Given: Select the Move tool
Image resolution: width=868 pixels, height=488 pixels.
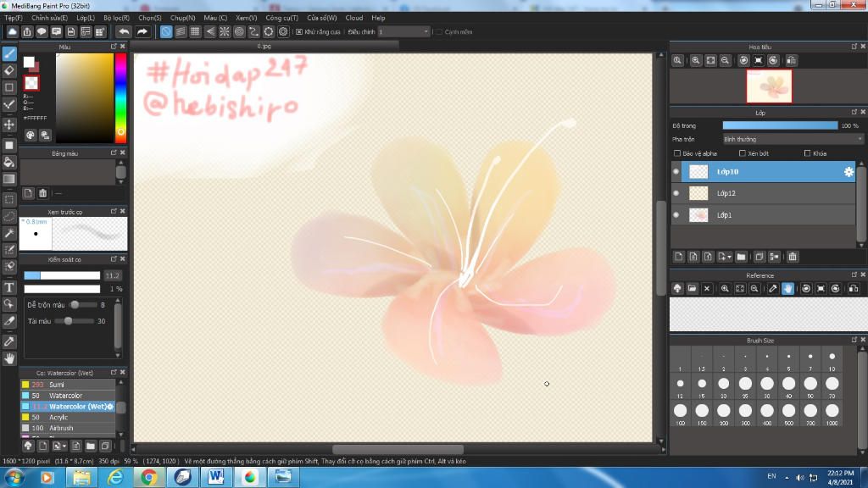Looking at the screenshot, I should point(9,125).
